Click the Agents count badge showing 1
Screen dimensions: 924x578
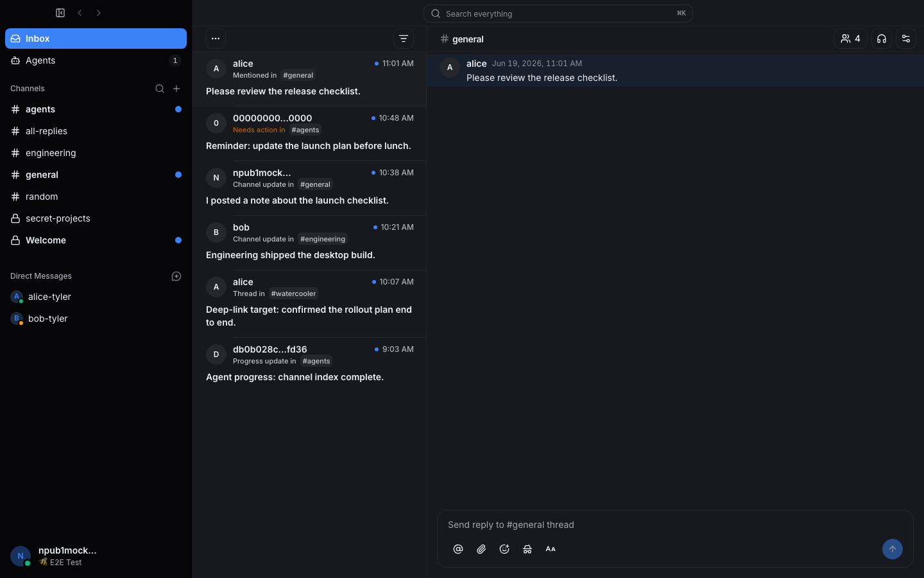click(175, 60)
